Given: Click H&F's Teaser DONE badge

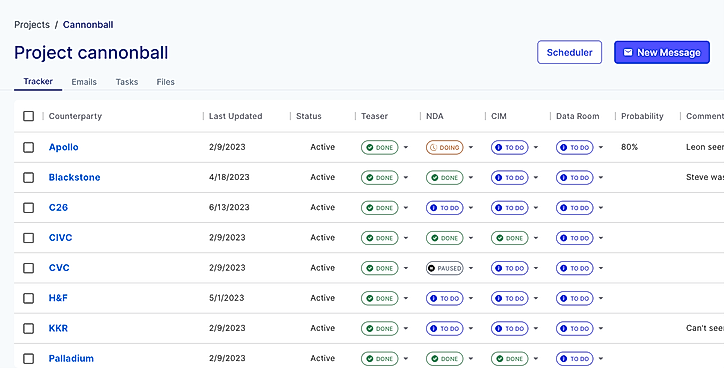Looking at the screenshot, I should point(379,298).
